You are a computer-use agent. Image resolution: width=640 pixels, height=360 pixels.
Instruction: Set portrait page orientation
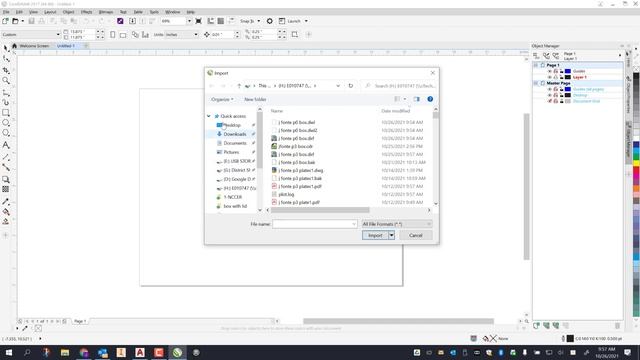[113, 35]
